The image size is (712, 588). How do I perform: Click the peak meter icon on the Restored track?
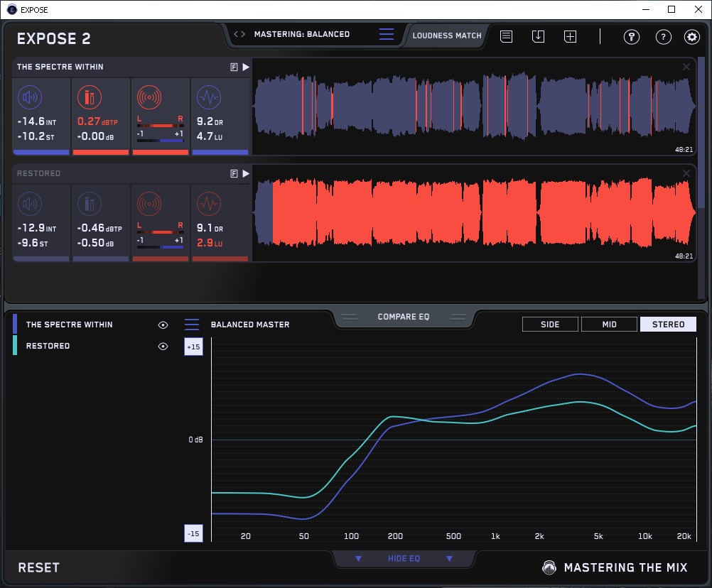[x=90, y=204]
